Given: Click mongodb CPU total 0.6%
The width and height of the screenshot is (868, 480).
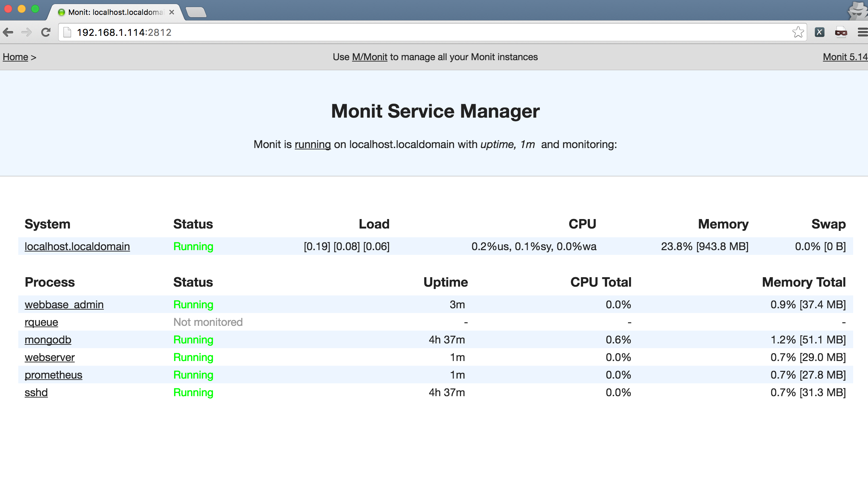Looking at the screenshot, I should click(x=618, y=340).
